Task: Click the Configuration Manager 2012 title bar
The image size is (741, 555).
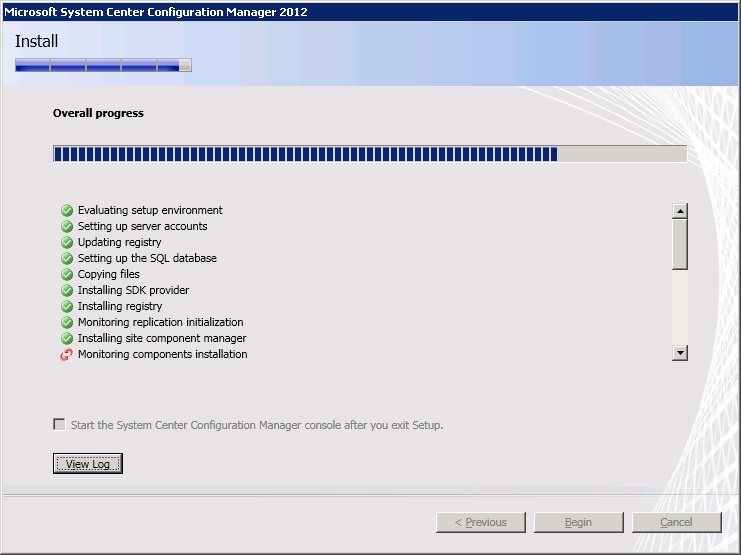Action: [370, 12]
